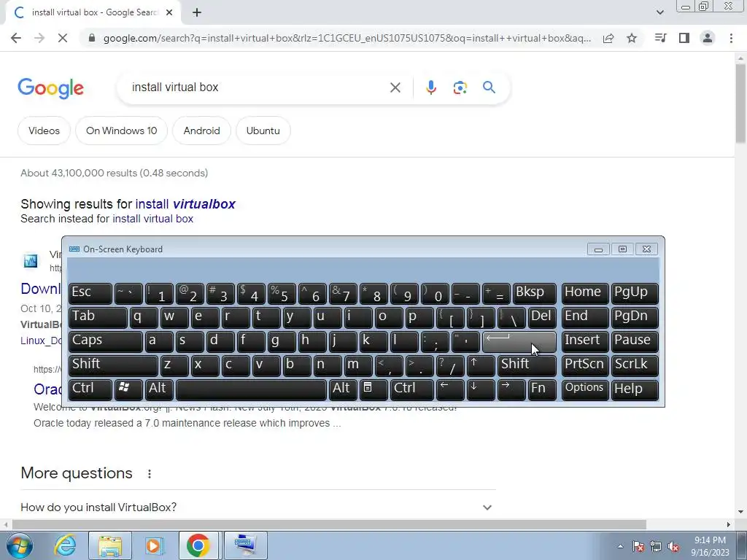Open the media control icon

pyautogui.click(x=660, y=38)
